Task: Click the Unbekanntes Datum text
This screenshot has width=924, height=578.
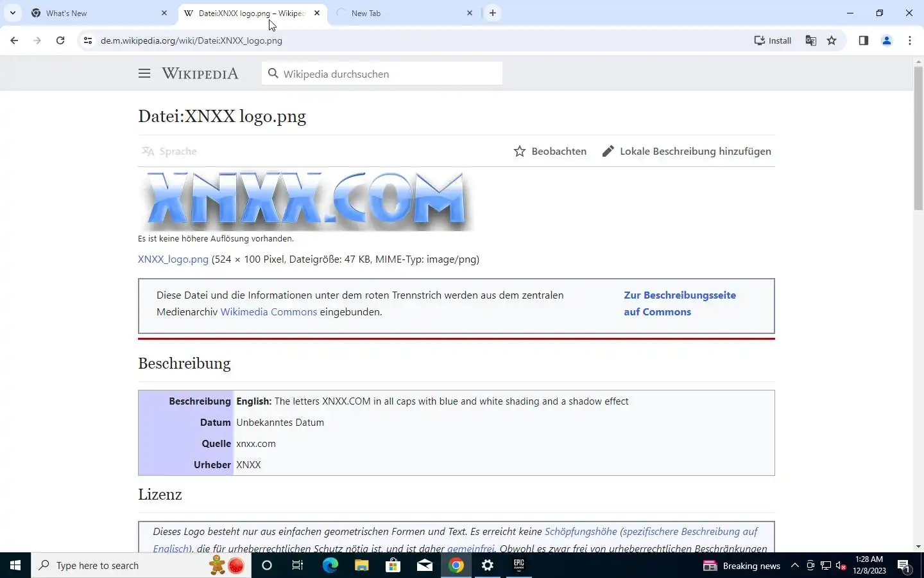Action: pos(280,423)
